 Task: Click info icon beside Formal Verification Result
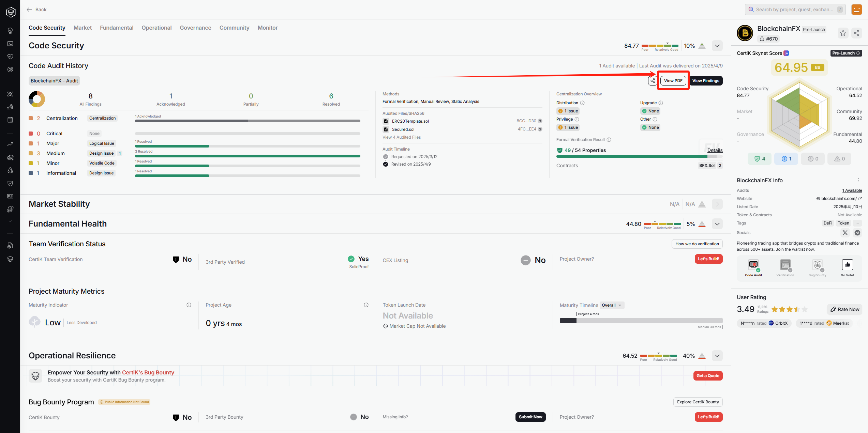point(609,140)
